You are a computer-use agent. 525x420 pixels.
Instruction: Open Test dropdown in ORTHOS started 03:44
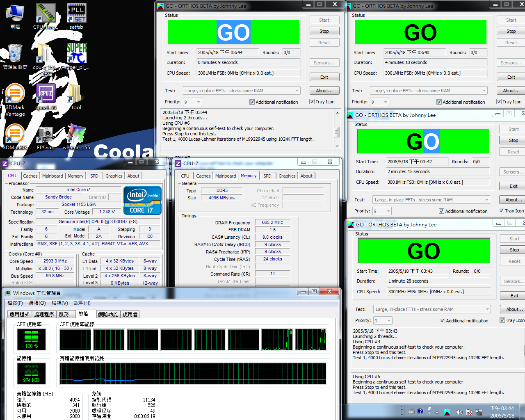242,91
